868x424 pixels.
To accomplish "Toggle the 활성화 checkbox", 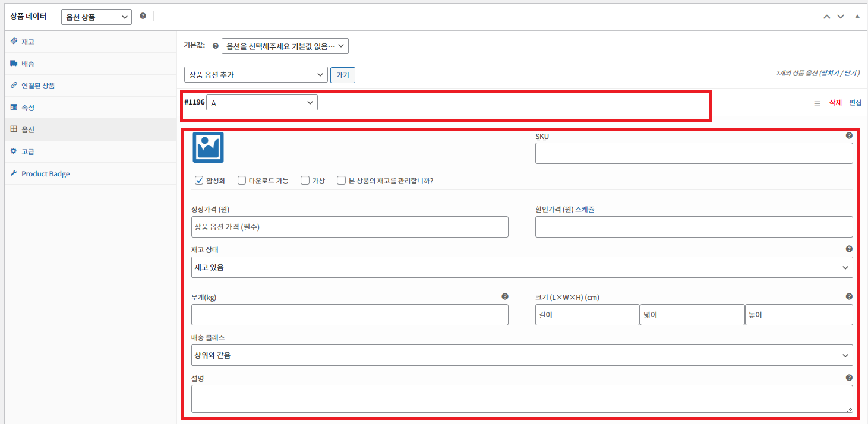I will point(199,181).
